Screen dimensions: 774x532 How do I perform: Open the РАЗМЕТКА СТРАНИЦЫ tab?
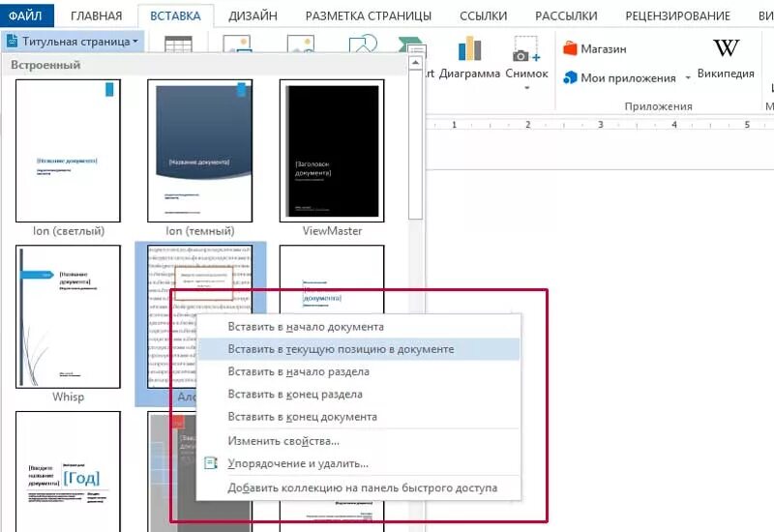tap(369, 15)
